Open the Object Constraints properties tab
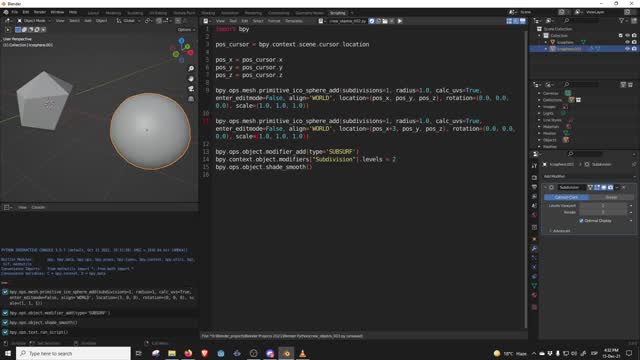This screenshot has height=360, width=640. coord(534,277)
